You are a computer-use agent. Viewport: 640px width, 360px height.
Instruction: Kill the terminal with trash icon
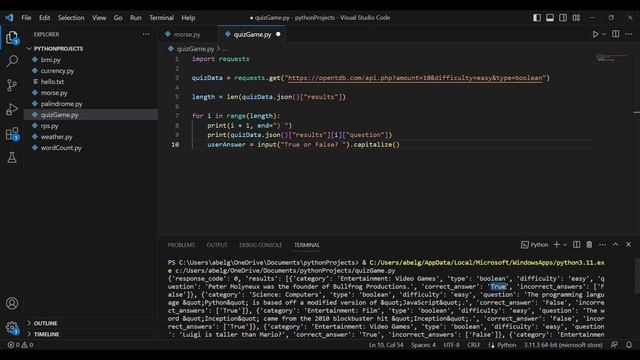coord(589,244)
